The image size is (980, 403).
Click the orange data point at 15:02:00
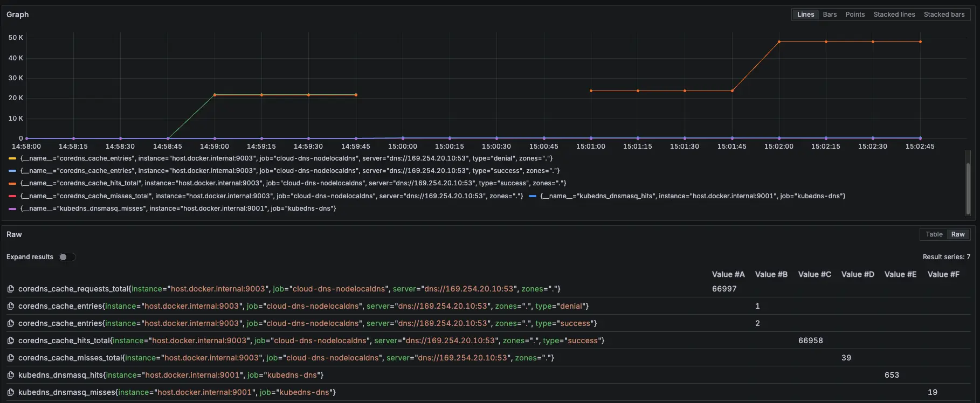[x=779, y=42]
